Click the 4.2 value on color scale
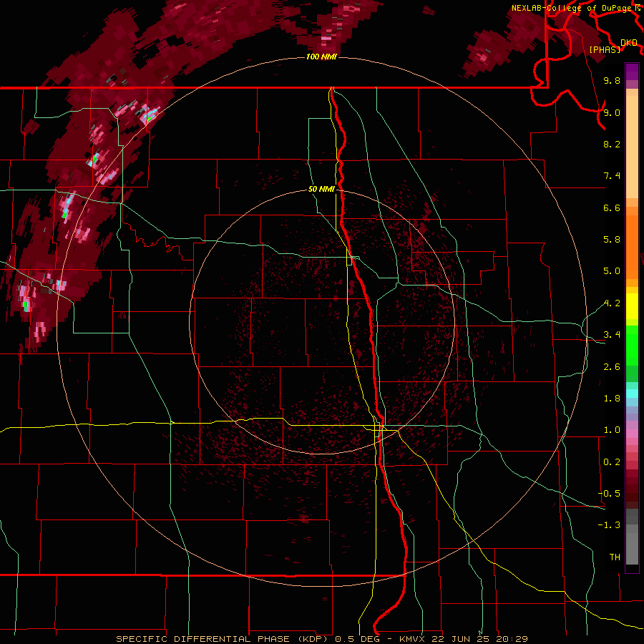Screen dimensions: 644x644 coord(612,303)
